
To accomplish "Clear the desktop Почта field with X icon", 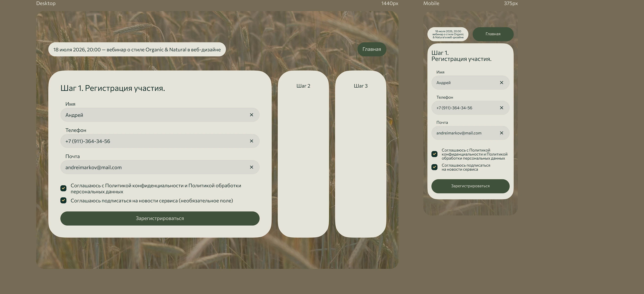I will 252,167.
